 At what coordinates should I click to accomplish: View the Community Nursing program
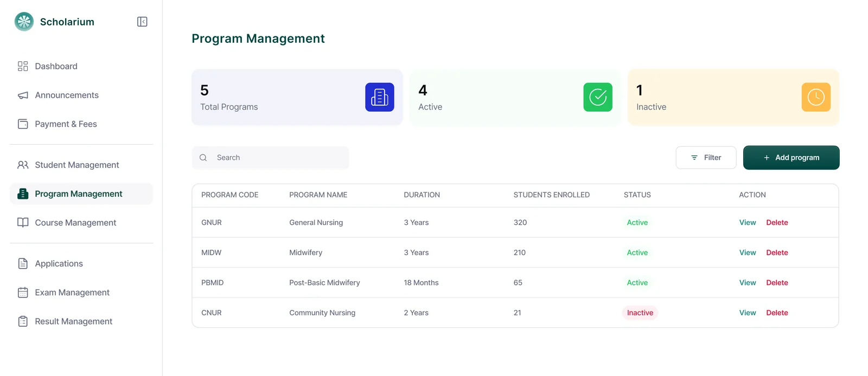(747, 313)
